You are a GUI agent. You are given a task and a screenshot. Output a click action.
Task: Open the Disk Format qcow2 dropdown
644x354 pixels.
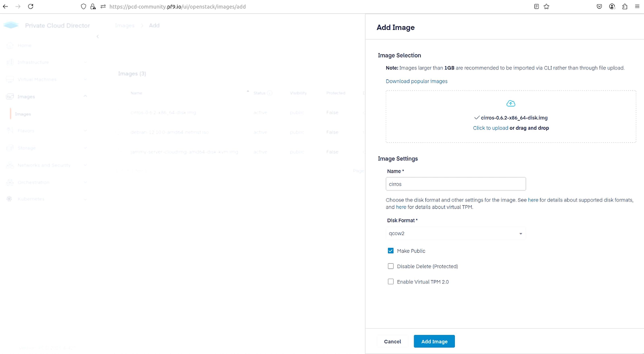click(455, 233)
